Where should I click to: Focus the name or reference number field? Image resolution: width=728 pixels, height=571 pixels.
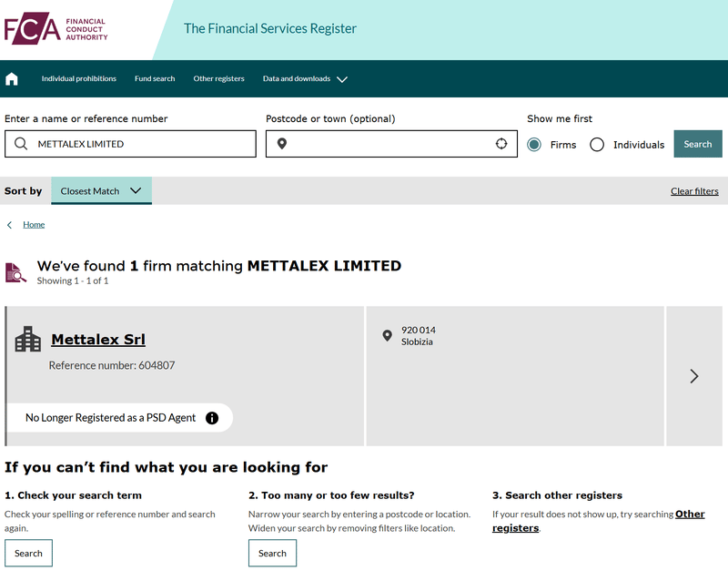[130, 144]
